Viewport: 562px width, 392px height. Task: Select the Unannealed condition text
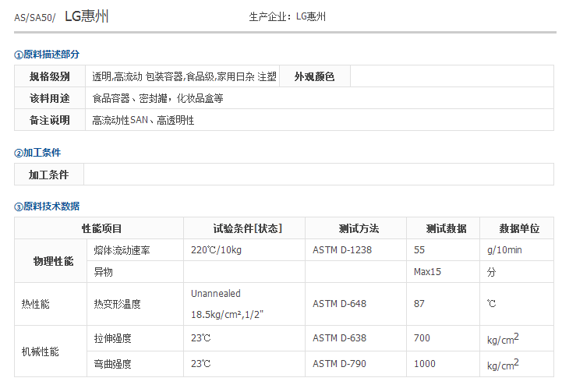pos(216,294)
